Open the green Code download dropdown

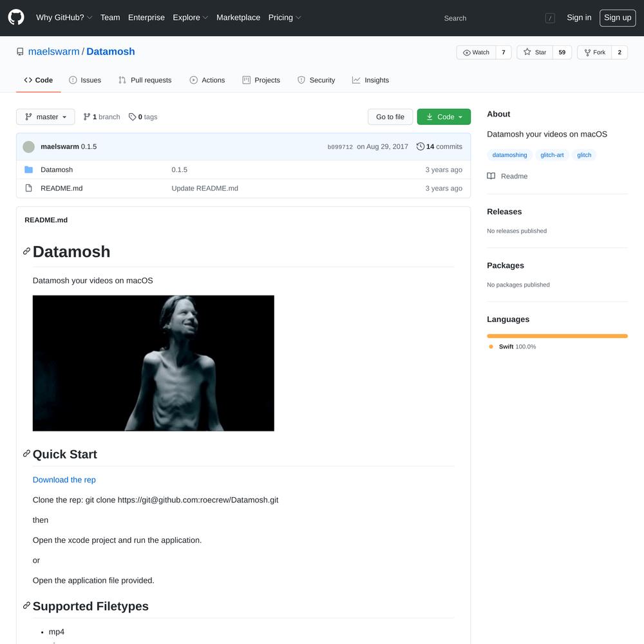444,117
